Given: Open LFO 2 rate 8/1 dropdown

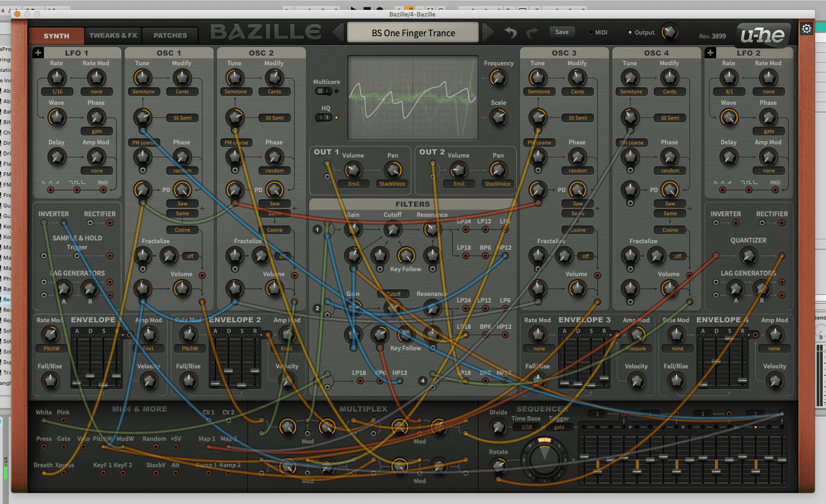Looking at the screenshot, I should point(729,92).
